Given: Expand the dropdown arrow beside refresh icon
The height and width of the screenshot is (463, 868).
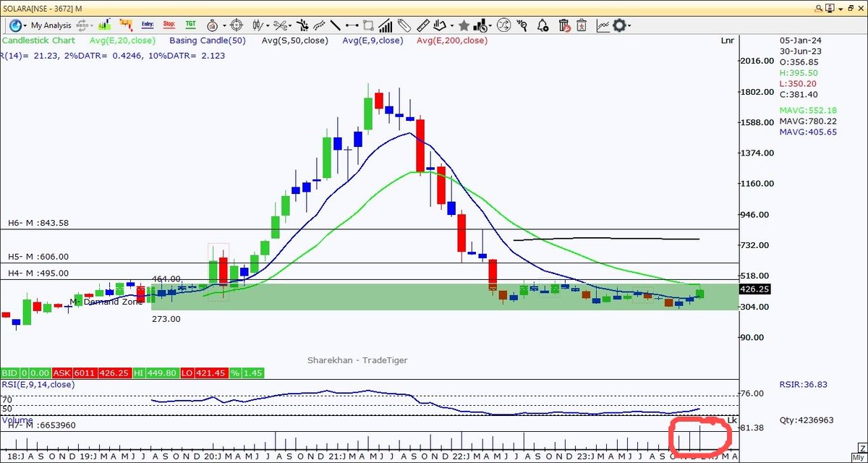Looking at the screenshot, I should 25,26.
